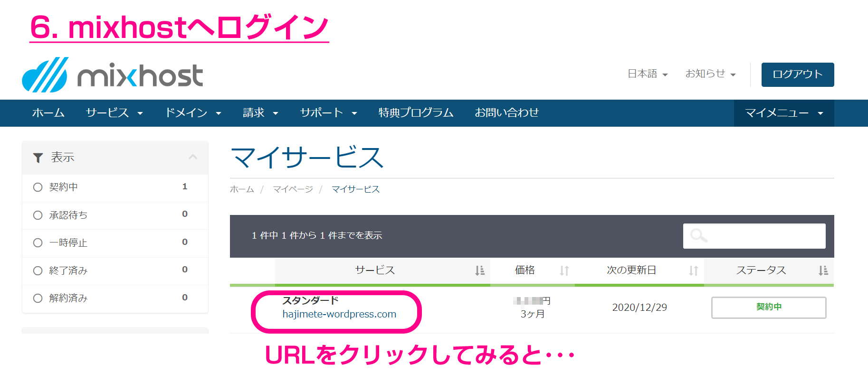Select the 解約済み filter radio button

[x=38, y=298]
